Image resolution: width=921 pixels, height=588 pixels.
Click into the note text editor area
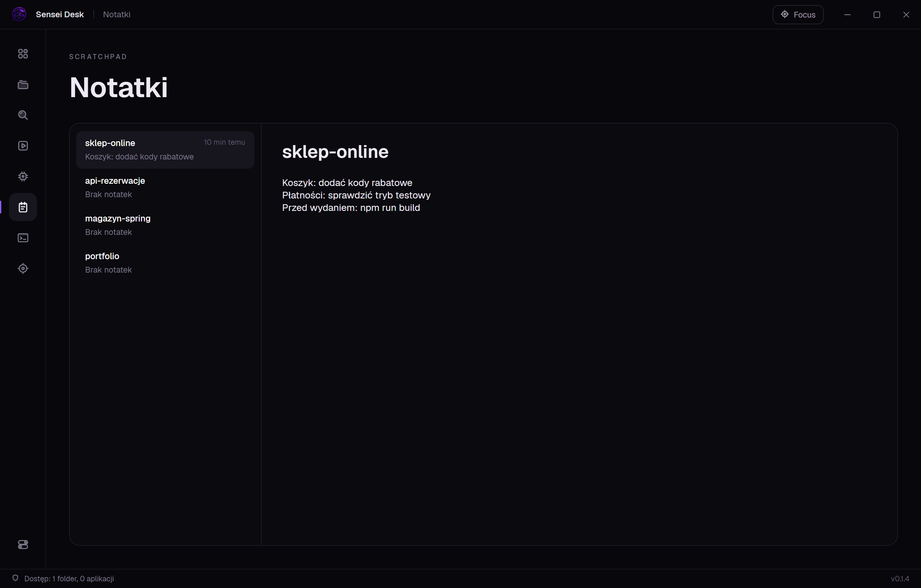[579, 344]
